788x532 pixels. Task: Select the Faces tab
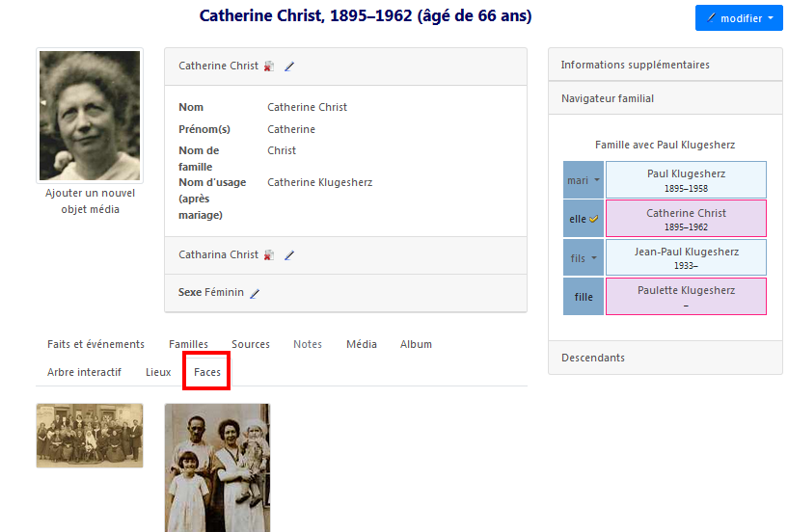206,372
